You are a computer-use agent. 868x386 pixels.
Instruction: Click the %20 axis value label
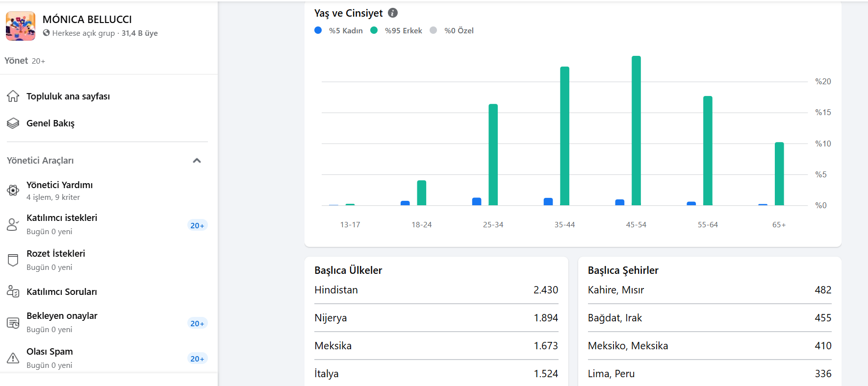tap(823, 81)
